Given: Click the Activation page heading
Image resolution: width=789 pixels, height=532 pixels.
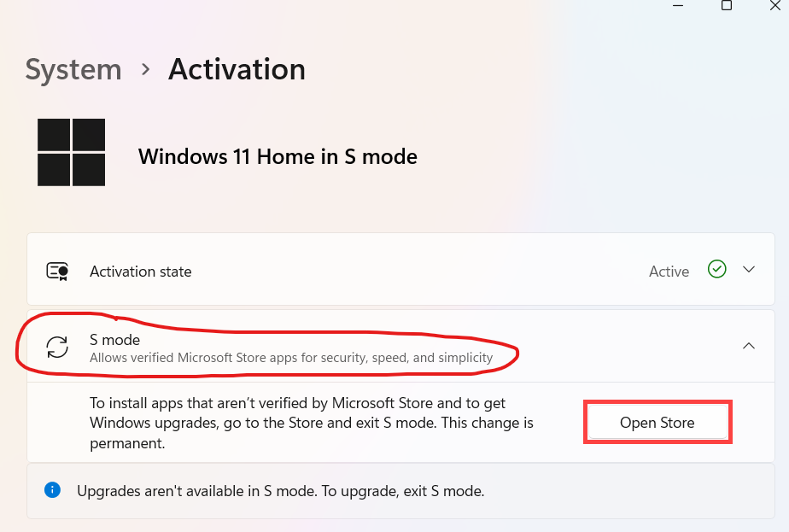Looking at the screenshot, I should coord(237,69).
